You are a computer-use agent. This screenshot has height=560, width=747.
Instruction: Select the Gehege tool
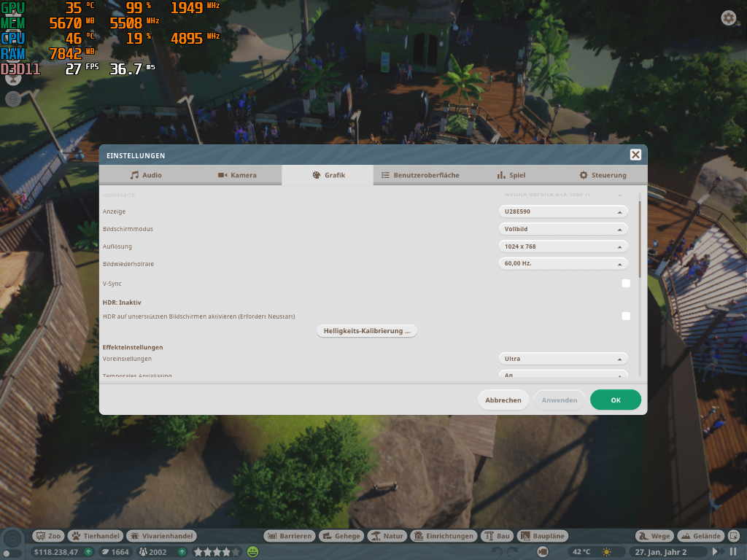coord(341,536)
